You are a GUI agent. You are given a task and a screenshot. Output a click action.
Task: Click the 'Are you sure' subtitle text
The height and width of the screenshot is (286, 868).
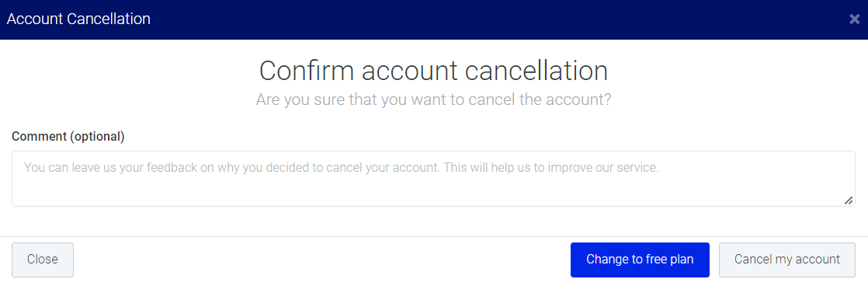pyautogui.click(x=433, y=100)
